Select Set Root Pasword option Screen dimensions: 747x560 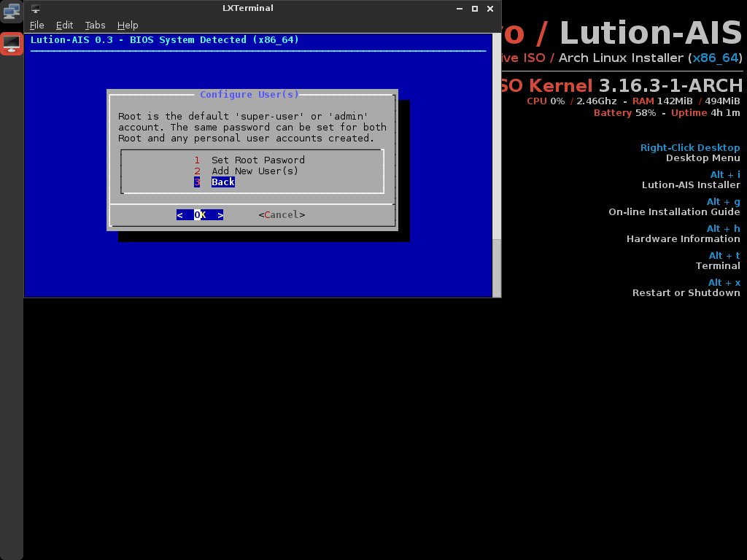point(249,160)
